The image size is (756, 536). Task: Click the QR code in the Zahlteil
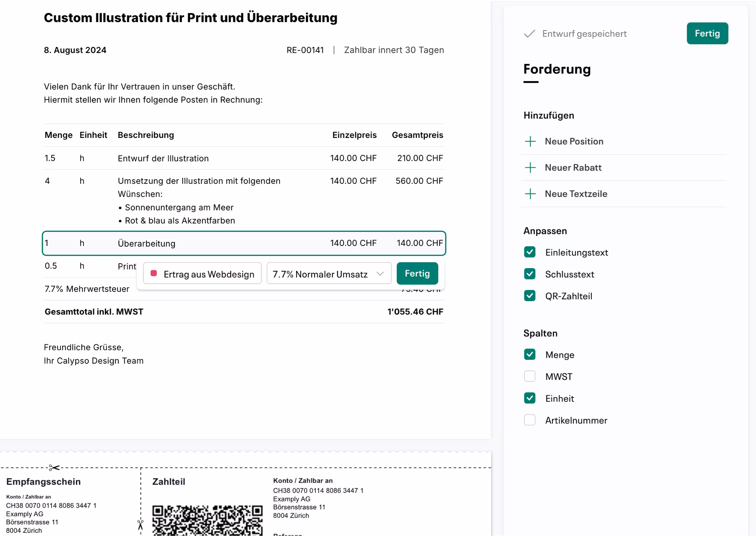207,520
